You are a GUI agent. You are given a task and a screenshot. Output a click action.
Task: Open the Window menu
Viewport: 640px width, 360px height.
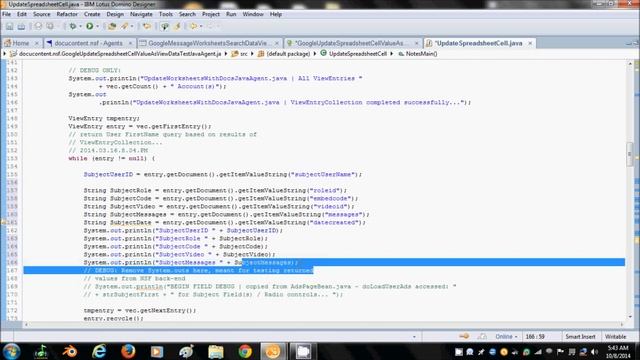pyautogui.click(x=253, y=14)
